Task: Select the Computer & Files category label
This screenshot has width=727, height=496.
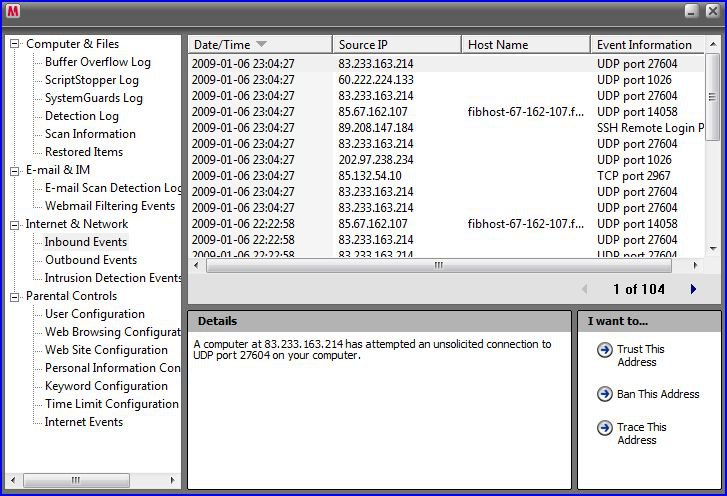Action: click(72, 44)
